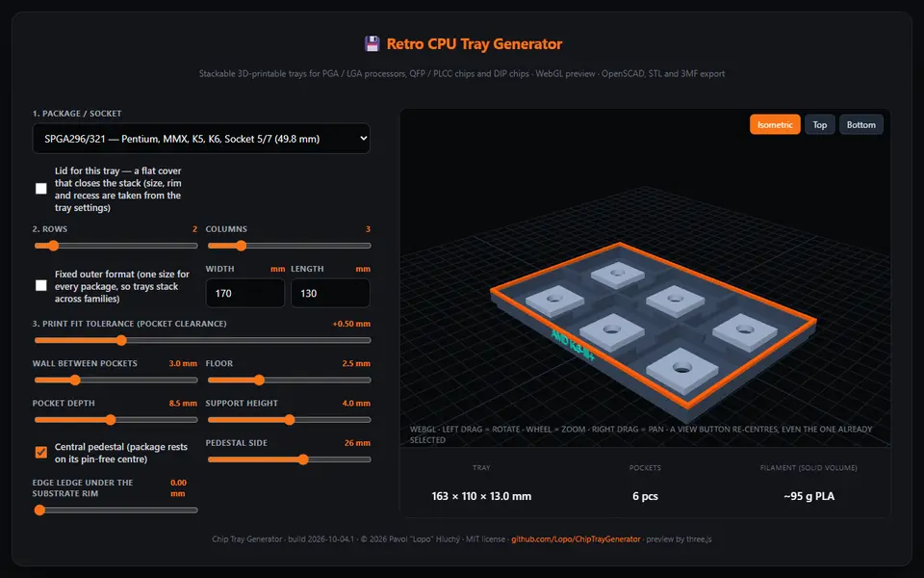
Task: Adjust the Rows slider
Action: (115, 246)
